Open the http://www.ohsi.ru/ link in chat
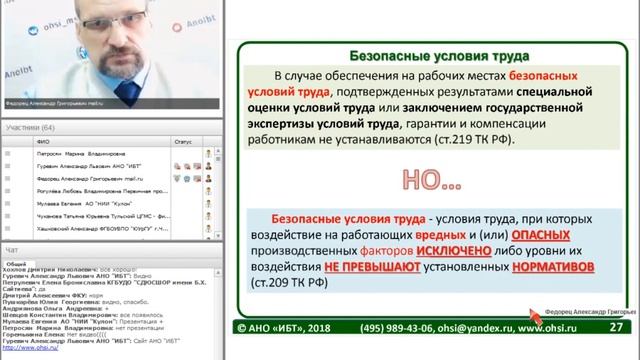 point(30,348)
